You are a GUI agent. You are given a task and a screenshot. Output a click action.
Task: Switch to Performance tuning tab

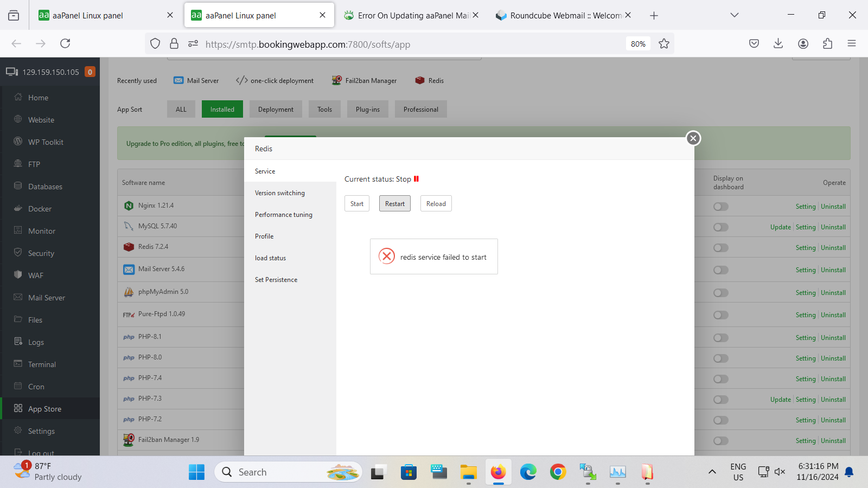[x=283, y=215]
